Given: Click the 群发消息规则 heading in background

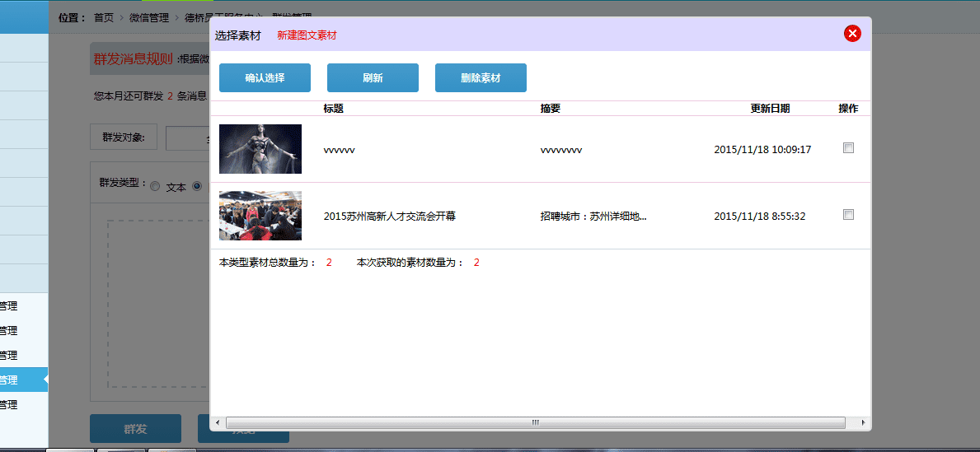Looking at the screenshot, I should click(134, 59).
